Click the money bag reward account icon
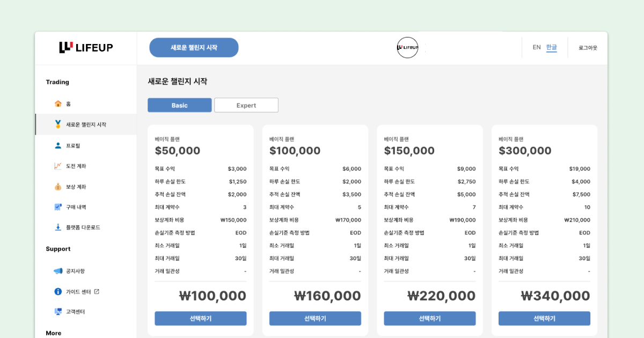Screen dimensions: 644x338 [58, 187]
